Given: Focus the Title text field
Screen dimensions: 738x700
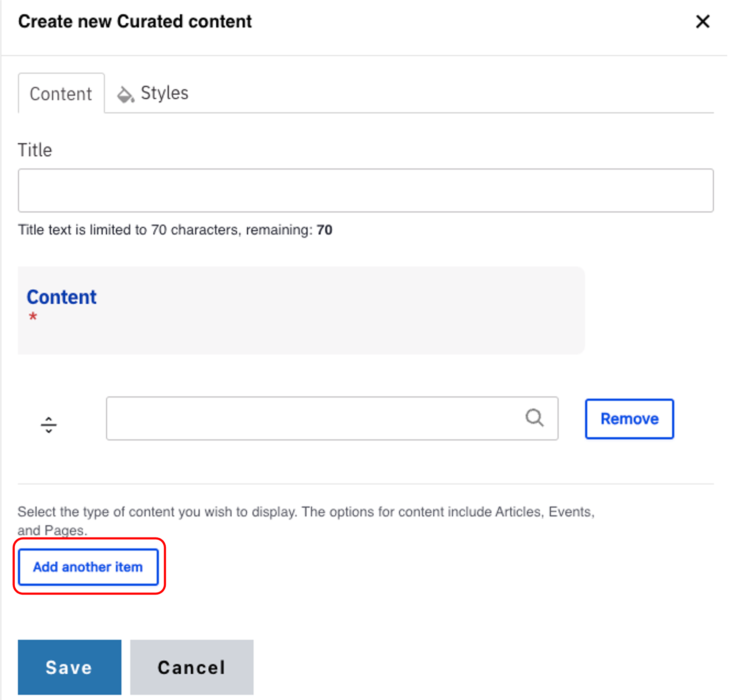Looking at the screenshot, I should (365, 190).
